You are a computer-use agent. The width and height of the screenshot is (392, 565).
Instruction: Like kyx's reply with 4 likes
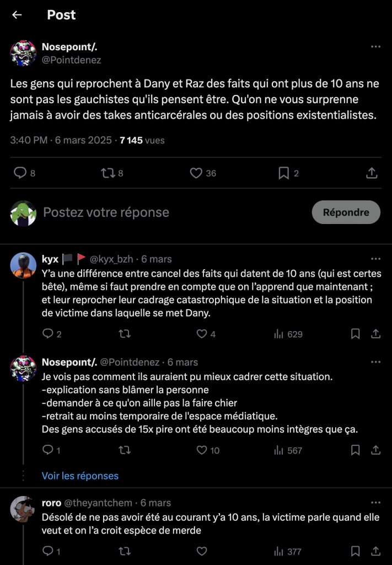pos(202,334)
